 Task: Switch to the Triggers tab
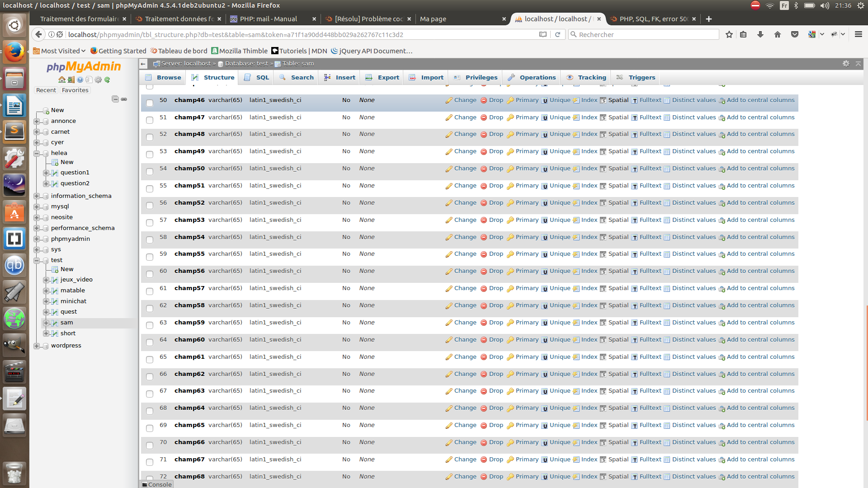click(x=636, y=77)
